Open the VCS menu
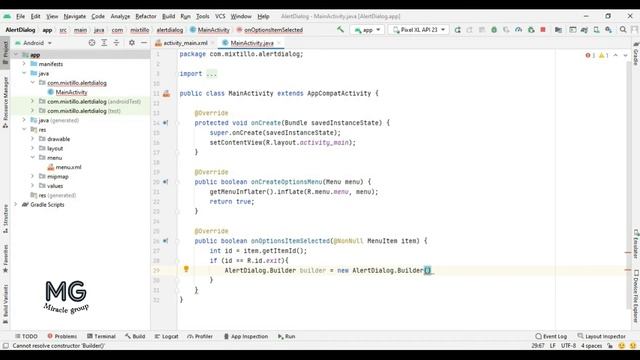Screen dimensions: 640x360 (x=220, y=16)
